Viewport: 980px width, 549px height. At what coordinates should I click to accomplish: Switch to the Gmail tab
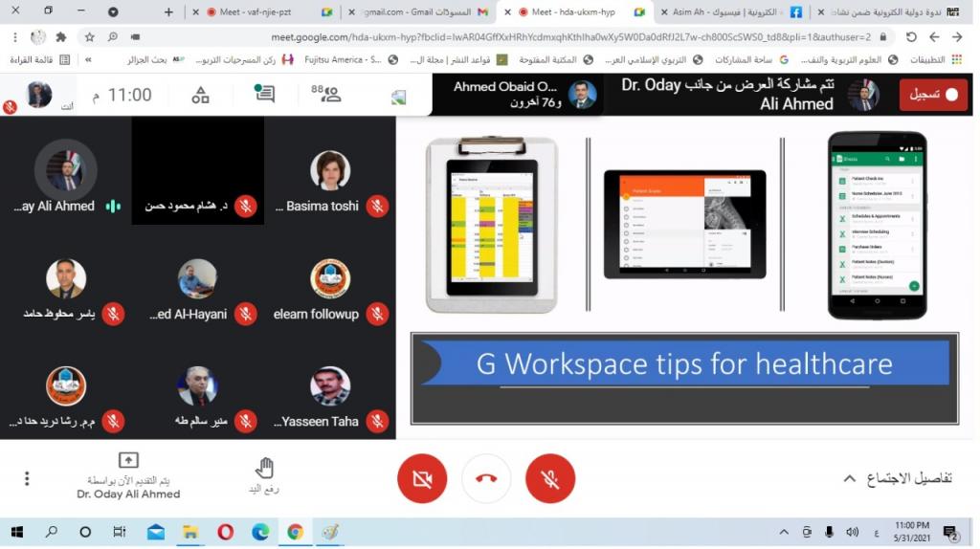[x=416, y=11]
